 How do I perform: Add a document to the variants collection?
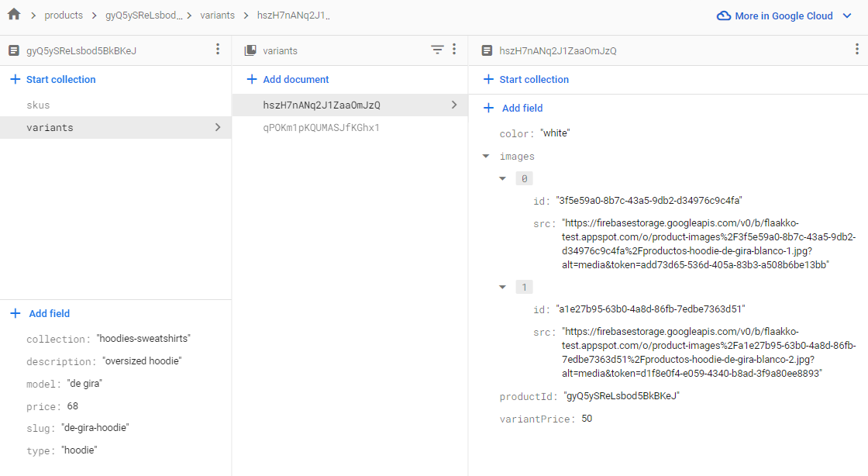coord(288,79)
